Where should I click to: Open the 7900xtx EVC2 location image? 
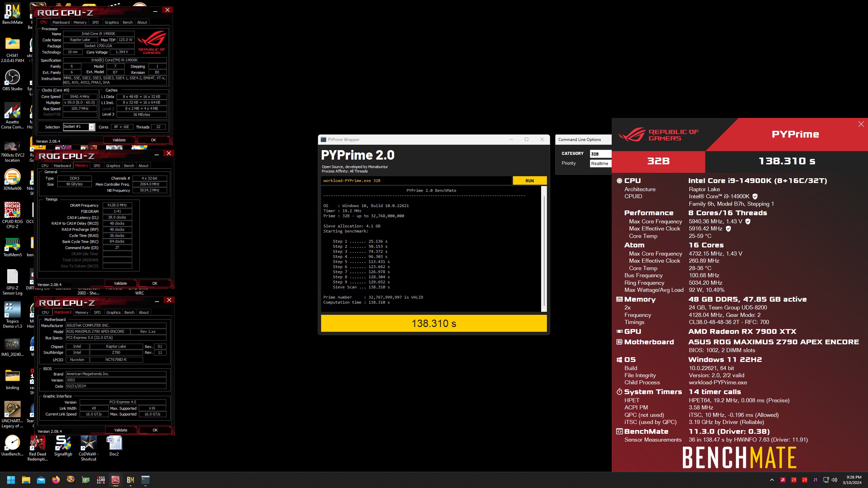(x=13, y=151)
